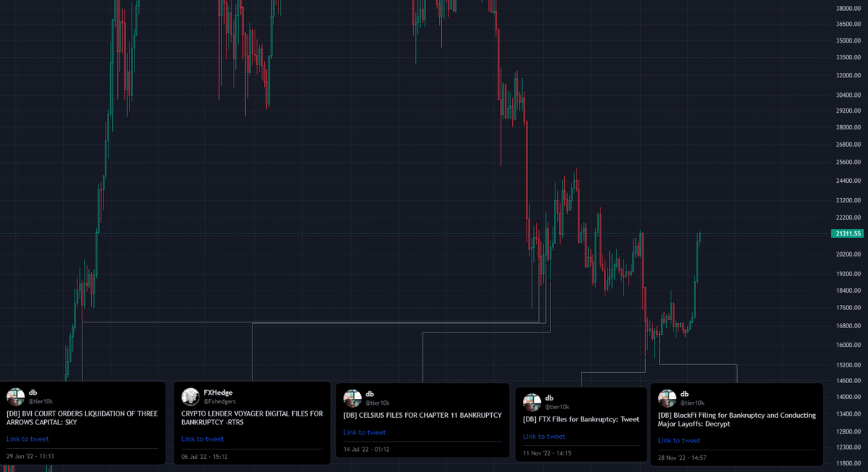The image size is (868, 472).
Task: Click FXHedge avatar on Voyager card
Action: click(x=190, y=396)
